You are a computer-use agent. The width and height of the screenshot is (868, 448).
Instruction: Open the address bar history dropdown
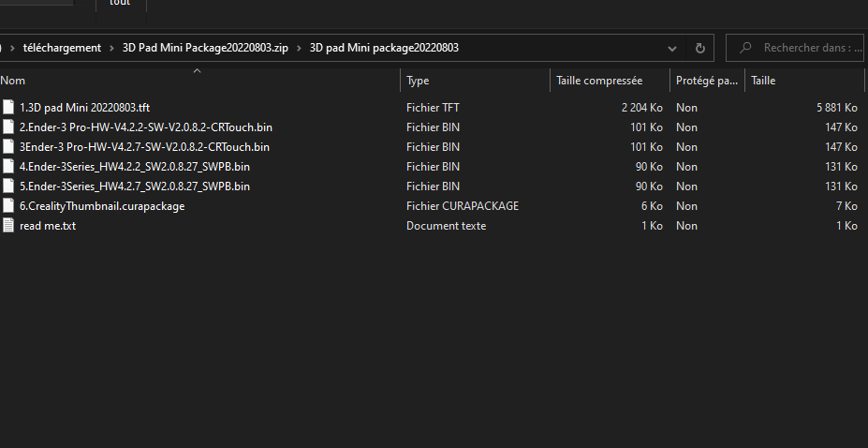672,48
